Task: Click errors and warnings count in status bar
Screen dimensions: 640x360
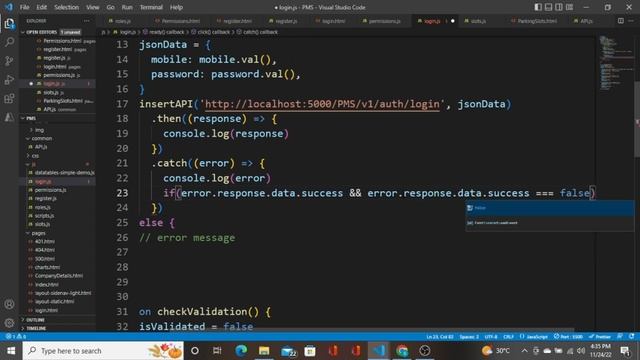Action: coord(16,337)
